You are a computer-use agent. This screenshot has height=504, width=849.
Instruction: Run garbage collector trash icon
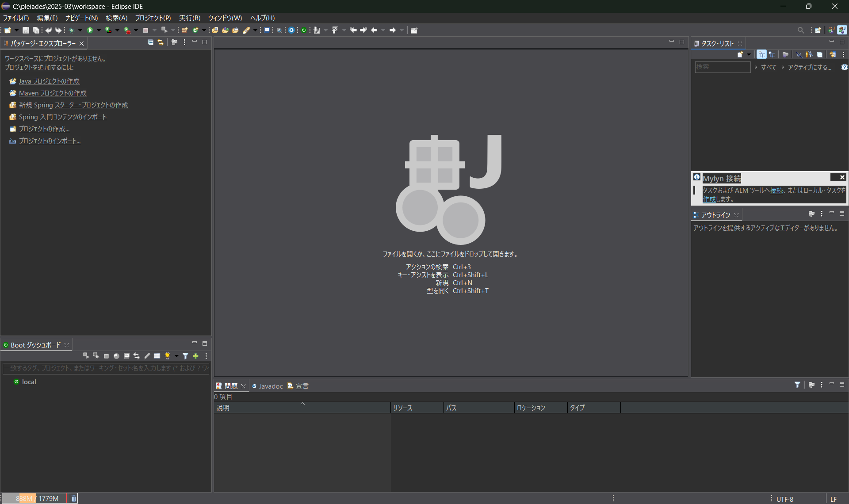pyautogui.click(x=74, y=498)
